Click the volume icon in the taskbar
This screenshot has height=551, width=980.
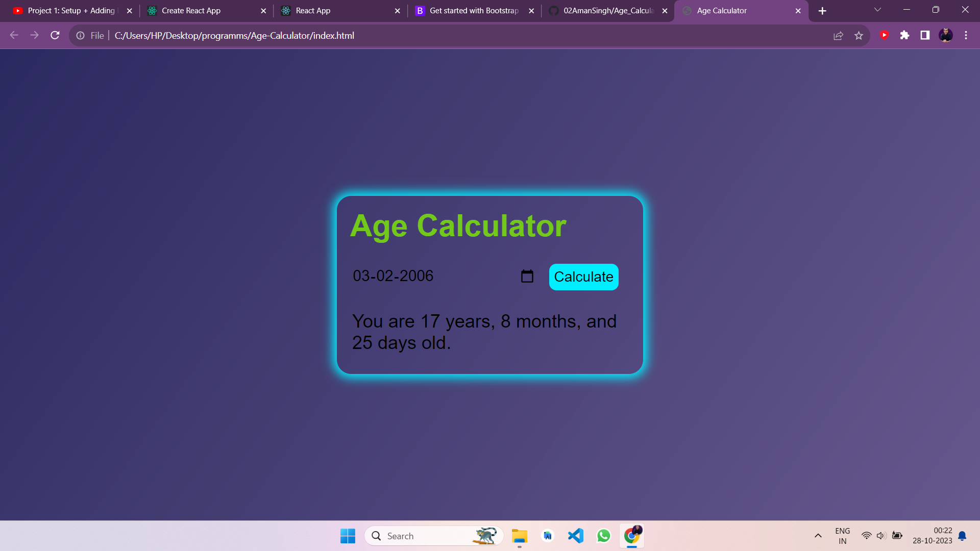[881, 536]
